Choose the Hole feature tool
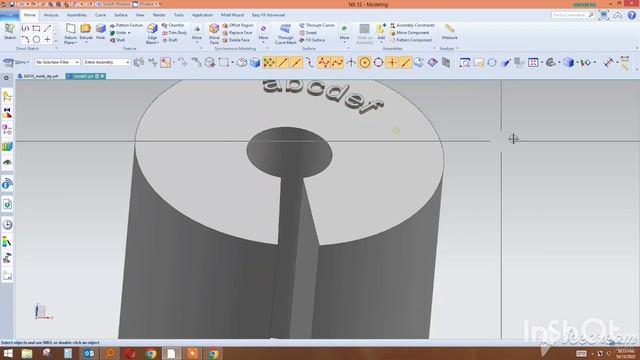Image resolution: width=640 pixels, height=360 pixels. coord(100,31)
